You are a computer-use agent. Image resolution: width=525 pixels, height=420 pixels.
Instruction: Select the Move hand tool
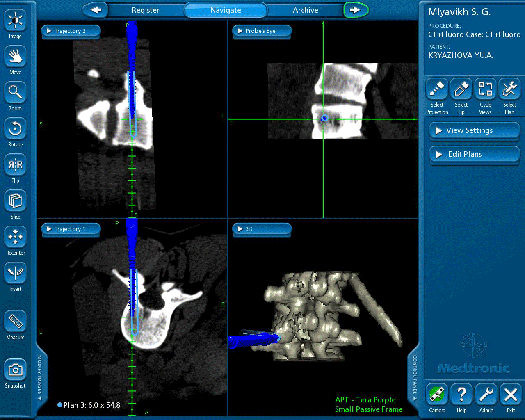click(15, 57)
